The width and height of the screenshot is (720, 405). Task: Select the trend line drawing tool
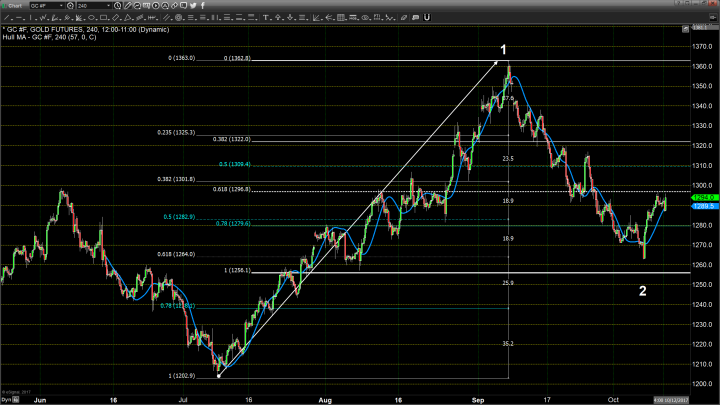[x=7, y=17]
